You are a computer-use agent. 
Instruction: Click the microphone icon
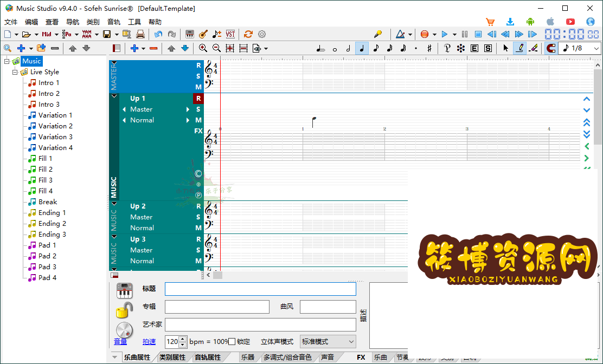pos(378,34)
